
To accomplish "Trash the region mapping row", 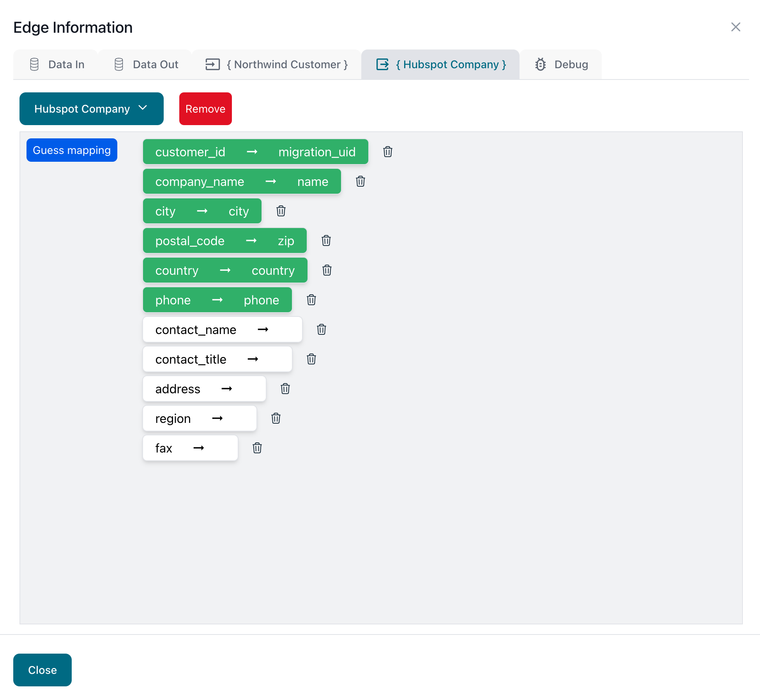I will (x=276, y=418).
